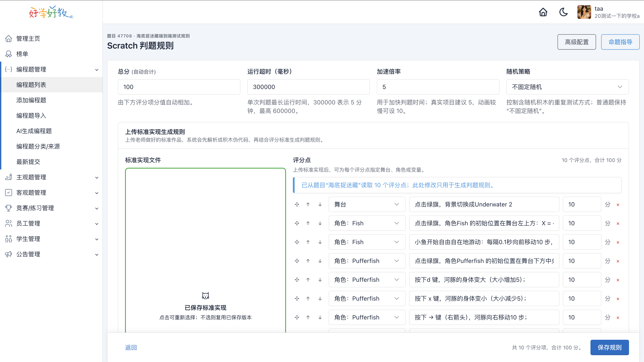The image size is (644, 362).
Task: Edit the Underwater 2 scoring description field
Action: [x=484, y=204]
